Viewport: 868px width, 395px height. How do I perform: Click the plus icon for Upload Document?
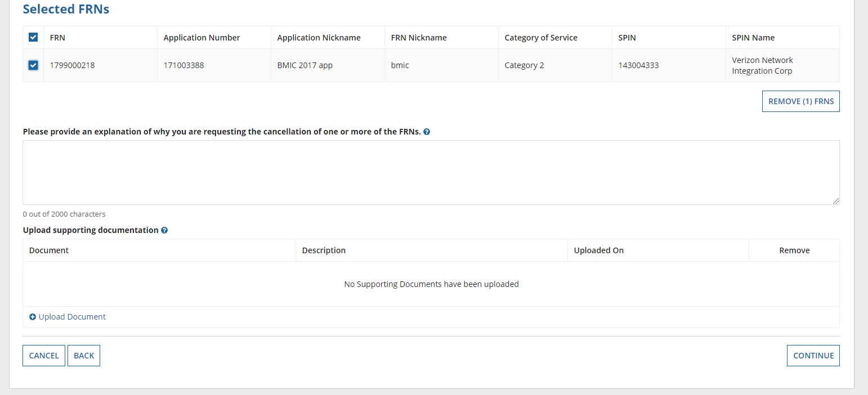click(x=33, y=317)
